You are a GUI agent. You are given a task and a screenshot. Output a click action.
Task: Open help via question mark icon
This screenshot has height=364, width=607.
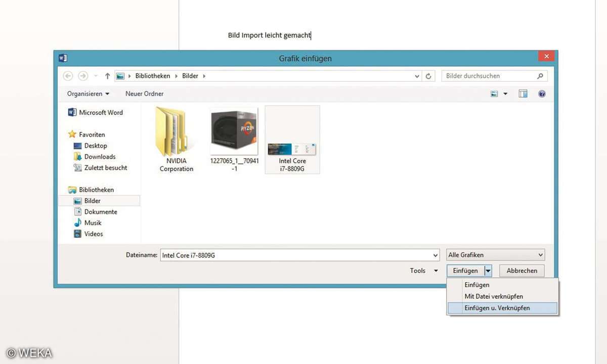tap(542, 94)
